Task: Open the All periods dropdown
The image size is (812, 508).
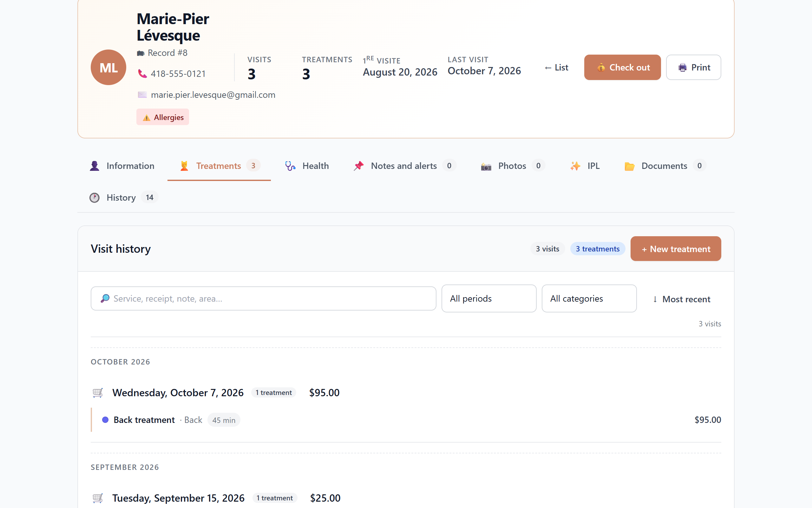Action: [x=489, y=298]
